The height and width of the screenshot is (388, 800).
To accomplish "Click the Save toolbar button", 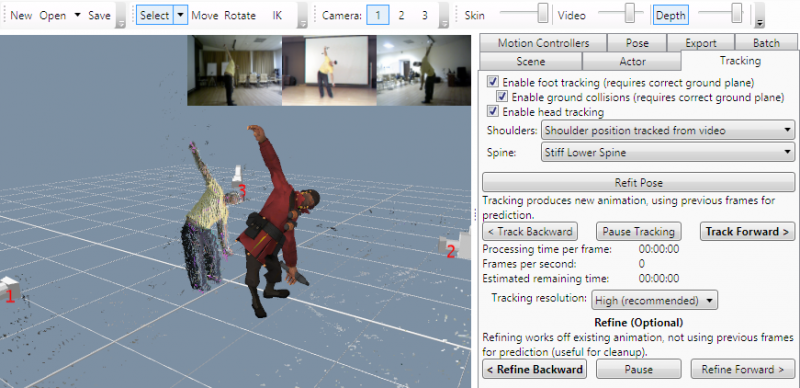I will (99, 15).
